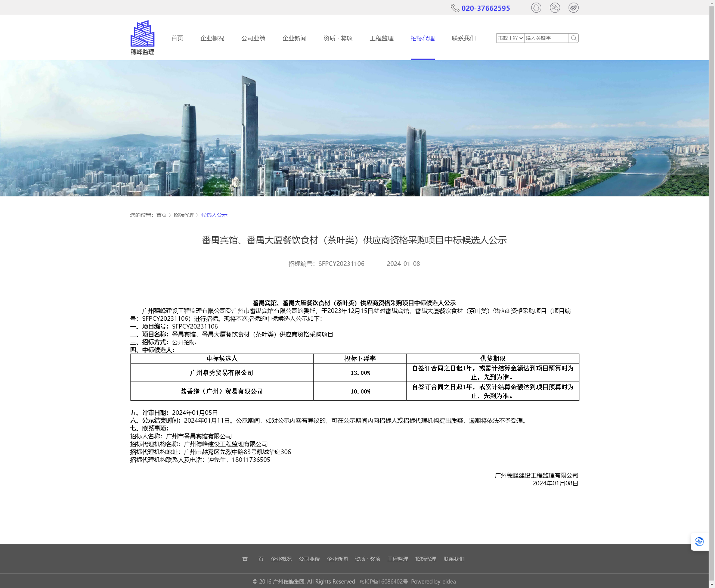This screenshot has height=588, width=715.
Task: Click 招标编号：SFPCY20231106 text
Action: 326,264
